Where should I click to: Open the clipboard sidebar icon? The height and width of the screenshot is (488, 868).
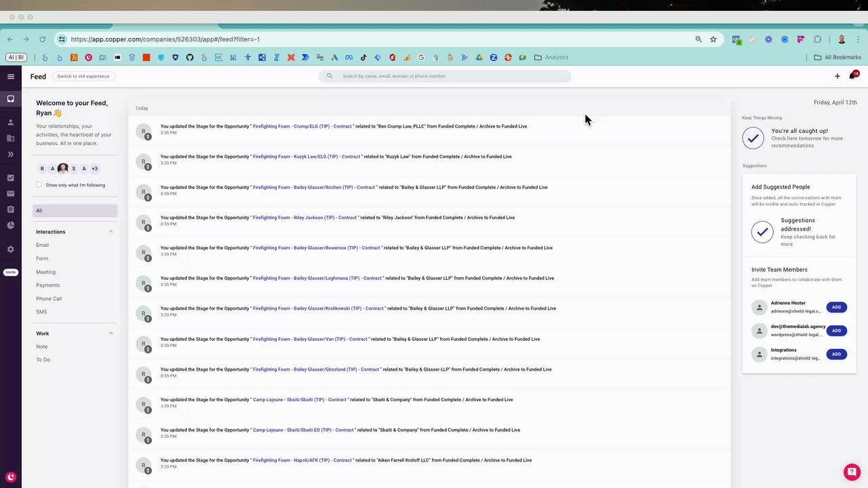(x=10, y=209)
